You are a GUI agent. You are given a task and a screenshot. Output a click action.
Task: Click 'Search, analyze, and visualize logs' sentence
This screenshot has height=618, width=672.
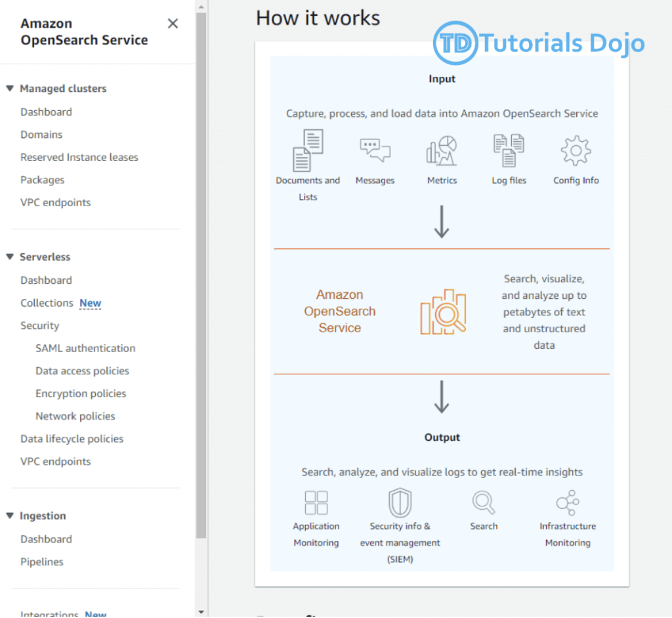[442, 472]
